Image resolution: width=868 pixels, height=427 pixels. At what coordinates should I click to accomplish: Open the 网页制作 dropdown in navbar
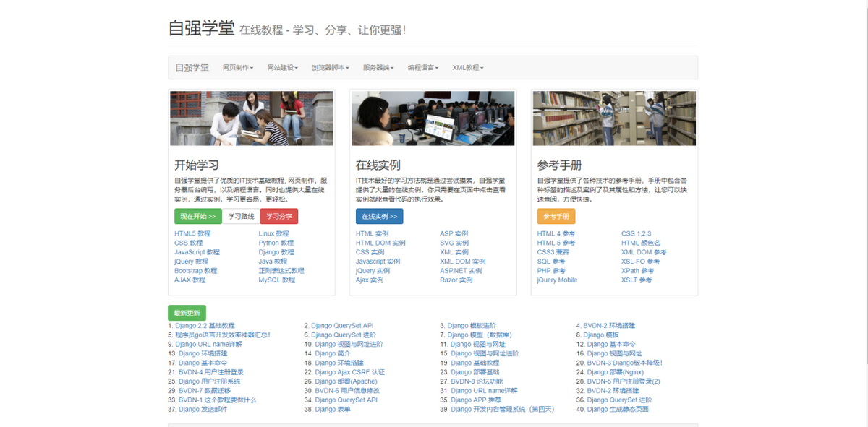pos(238,68)
